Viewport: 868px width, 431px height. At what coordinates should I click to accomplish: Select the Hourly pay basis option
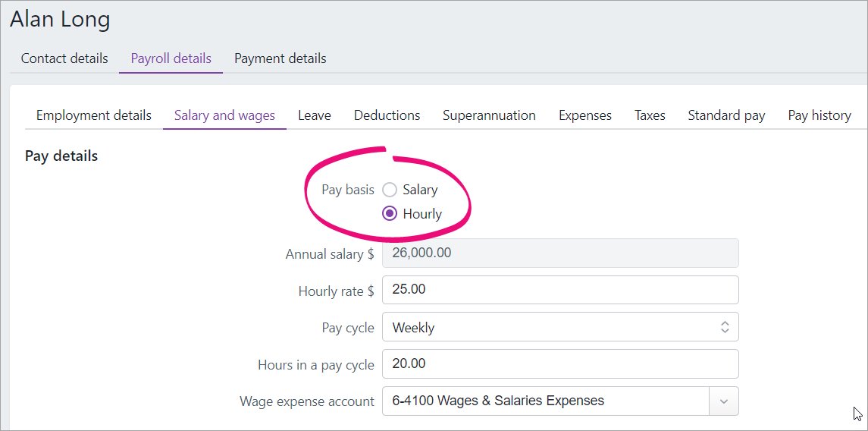[390, 214]
